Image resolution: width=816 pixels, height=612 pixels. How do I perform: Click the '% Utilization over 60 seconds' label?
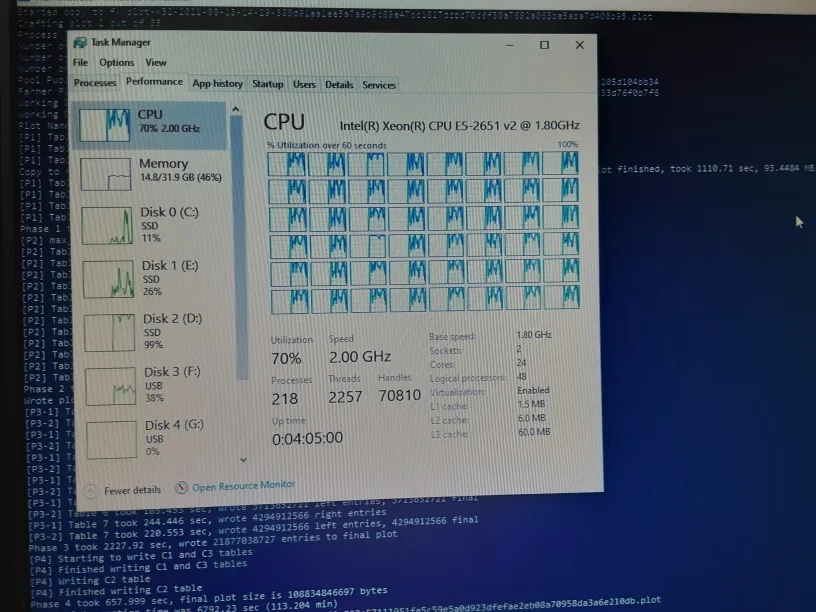coord(327,145)
